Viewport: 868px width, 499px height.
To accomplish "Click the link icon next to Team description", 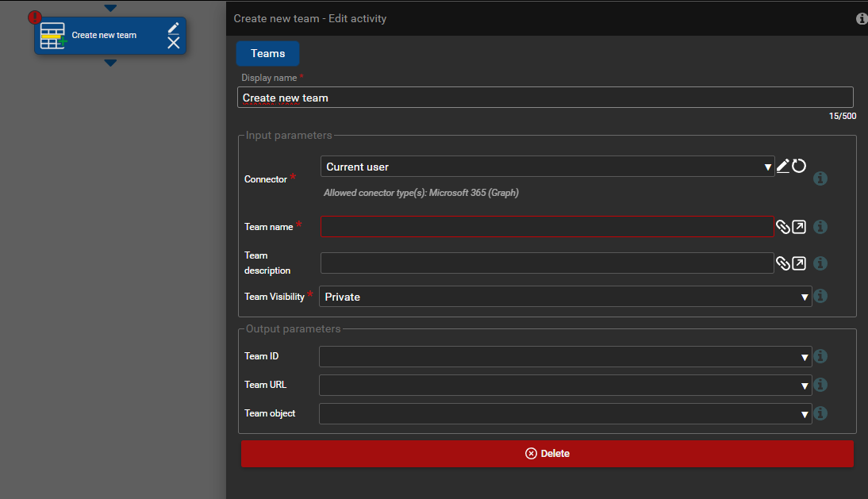I will pyautogui.click(x=783, y=263).
